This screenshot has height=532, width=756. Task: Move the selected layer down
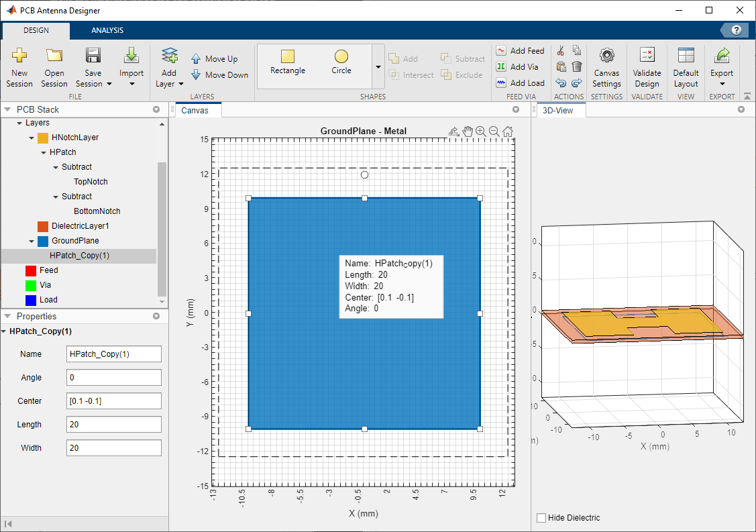(x=220, y=74)
